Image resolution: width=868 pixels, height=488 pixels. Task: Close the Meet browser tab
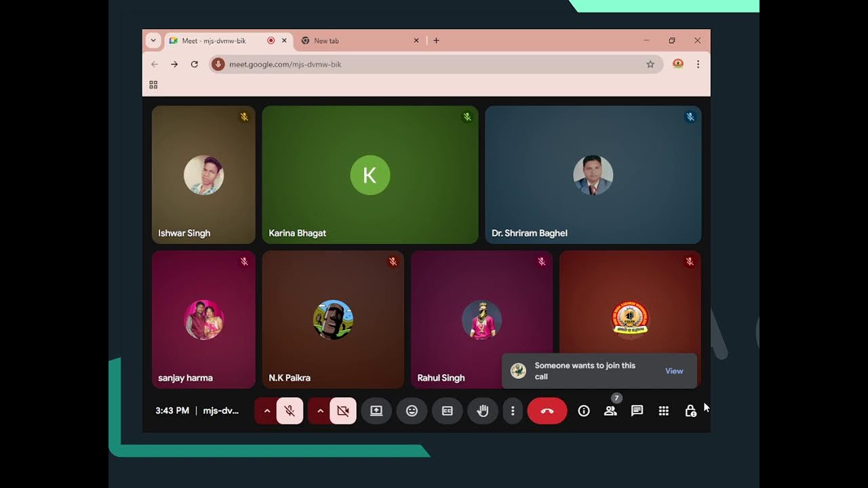pos(284,41)
